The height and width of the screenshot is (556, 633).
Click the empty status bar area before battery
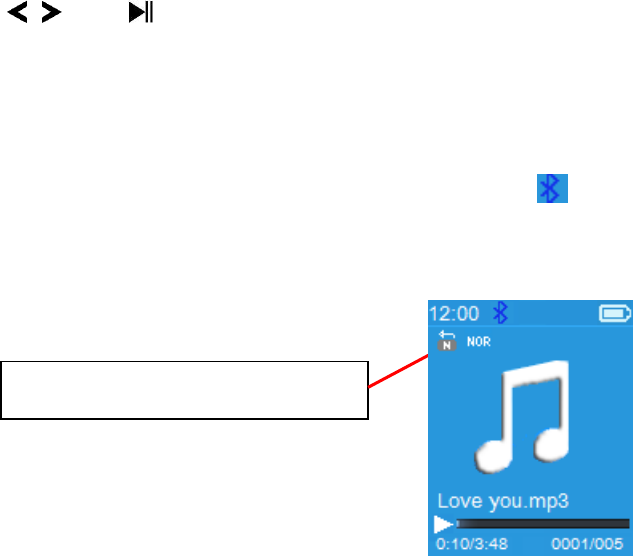(x=553, y=313)
